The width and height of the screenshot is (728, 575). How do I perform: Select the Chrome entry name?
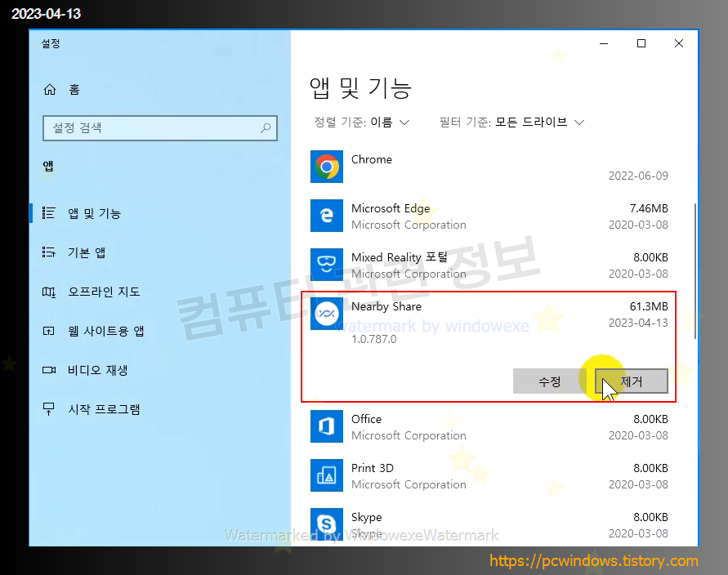tap(372, 159)
